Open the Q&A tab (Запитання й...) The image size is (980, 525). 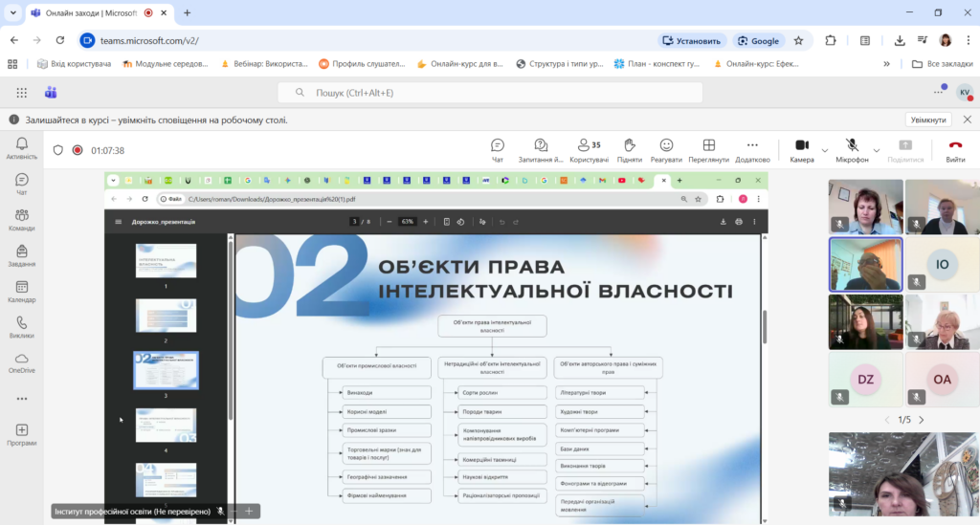point(541,149)
